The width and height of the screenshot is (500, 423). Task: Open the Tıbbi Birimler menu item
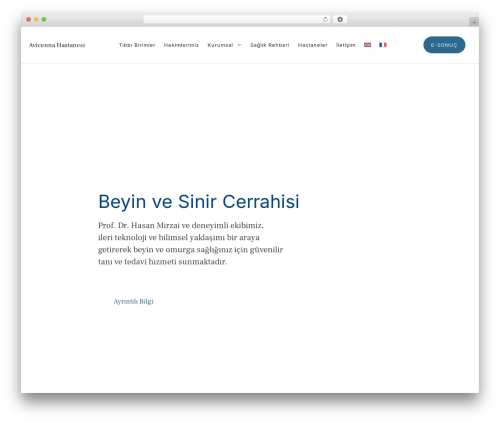click(x=137, y=45)
